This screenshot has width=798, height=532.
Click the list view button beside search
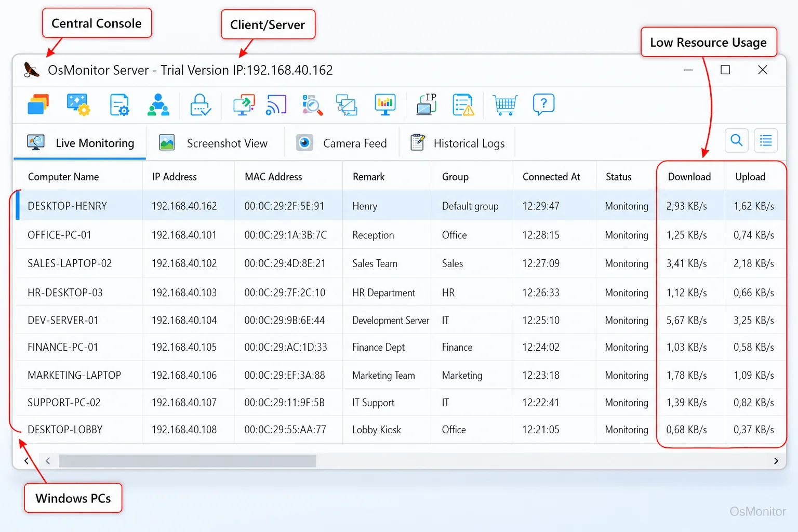point(766,140)
